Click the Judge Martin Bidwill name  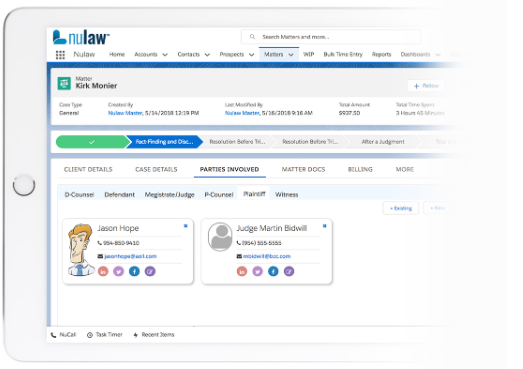point(272,228)
